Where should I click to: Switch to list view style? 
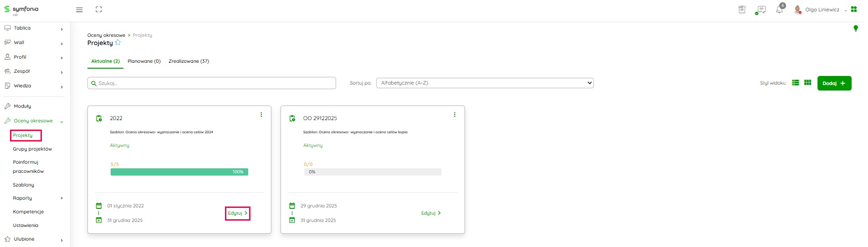pyautogui.click(x=796, y=83)
